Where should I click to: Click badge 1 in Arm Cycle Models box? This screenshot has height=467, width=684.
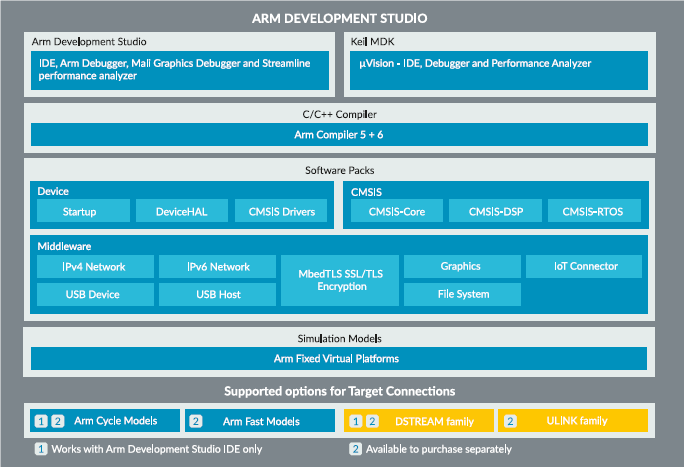41,421
